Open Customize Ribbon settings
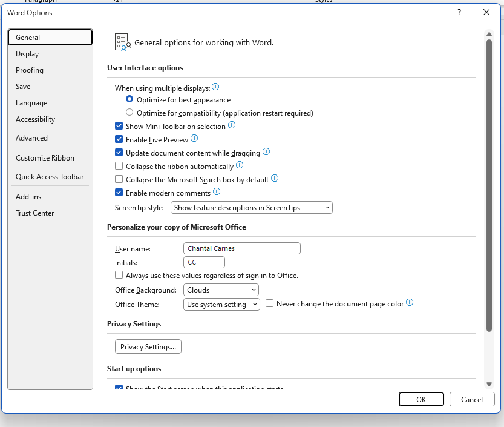The image size is (504, 427). [50, 158]
